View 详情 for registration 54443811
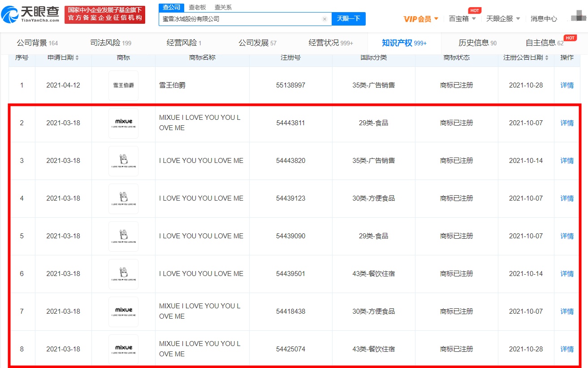 (567, 123)
